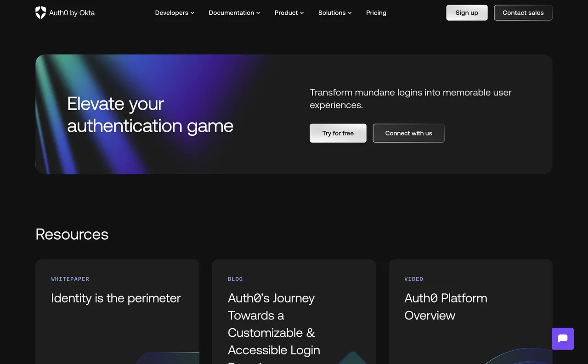Screen dimensions: 588x364
Task: Click the BLOG label above the article title
Action: click(235, 279)
